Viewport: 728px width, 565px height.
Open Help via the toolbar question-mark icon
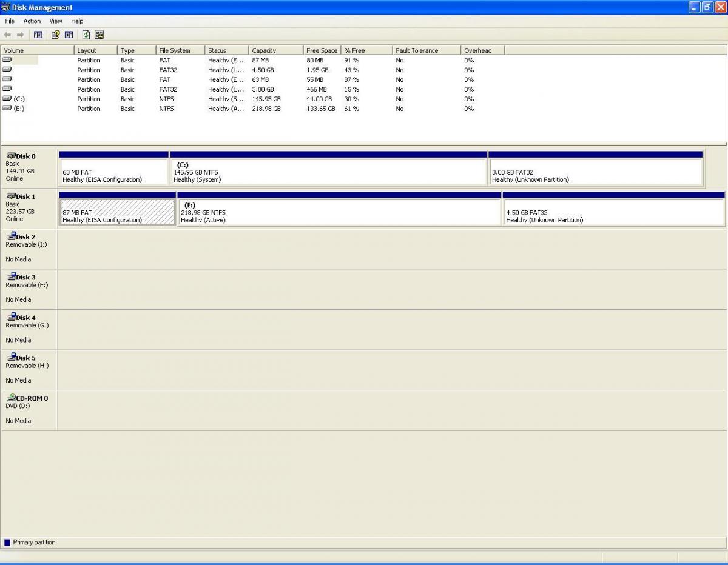pyautogui.click(x=55, y=35)
